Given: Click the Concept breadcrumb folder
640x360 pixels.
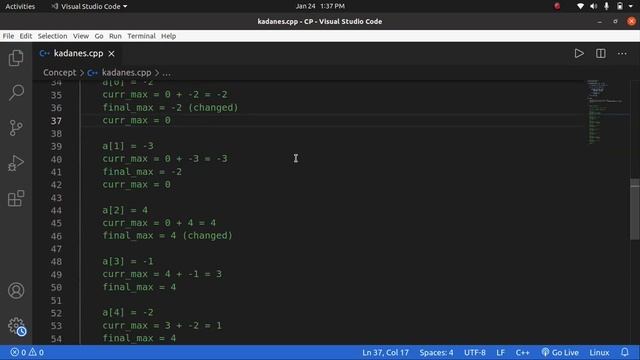Looking at the screenshot, I should [60, 73].
